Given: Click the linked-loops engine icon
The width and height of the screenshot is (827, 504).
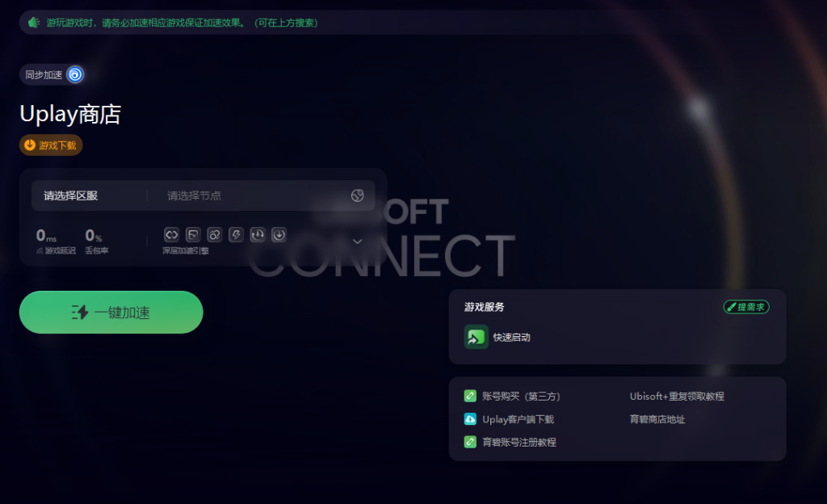Looking at the screenshot, I should pos(172,234).
